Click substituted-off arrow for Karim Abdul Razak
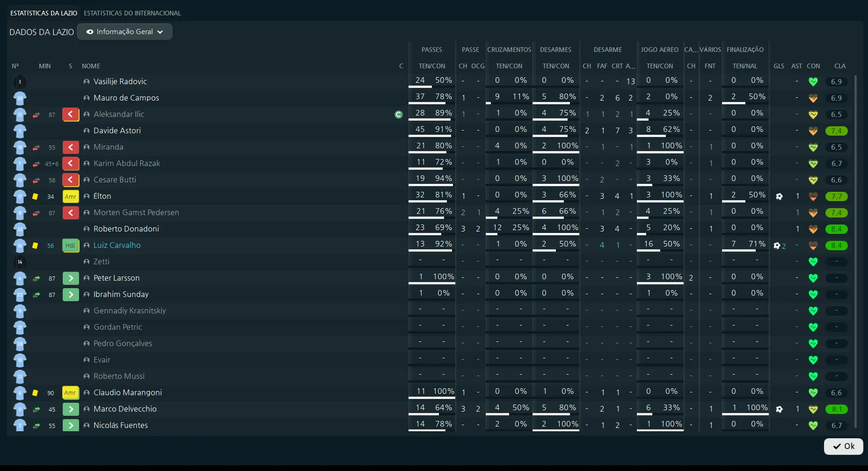The image size is (868, 471). [71, 163]
